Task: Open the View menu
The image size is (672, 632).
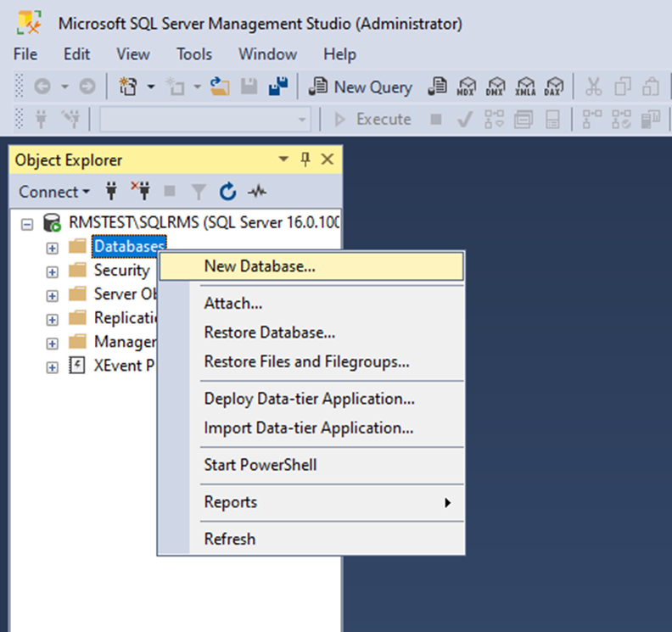Action: [133, 54]
